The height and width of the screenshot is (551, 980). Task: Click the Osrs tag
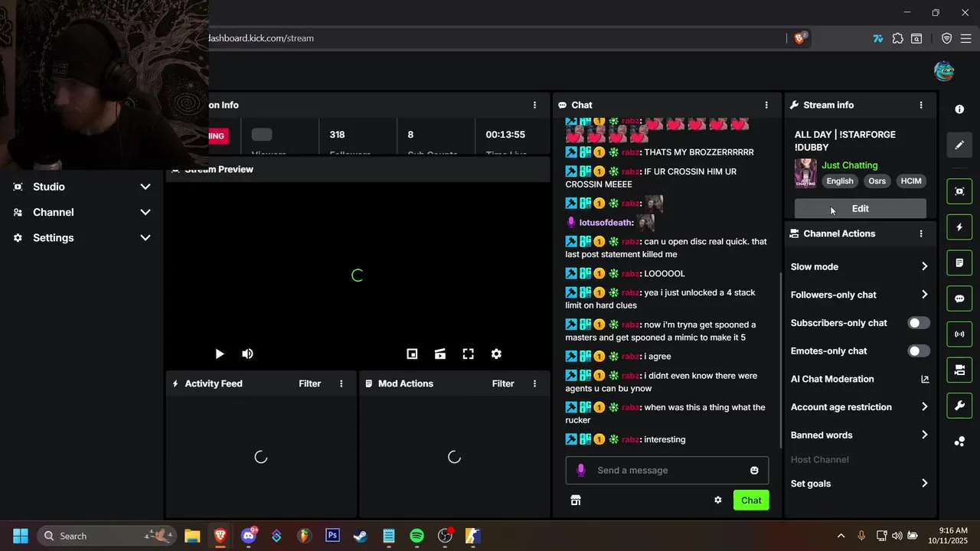pyautogui.click(x=877, y=181)
